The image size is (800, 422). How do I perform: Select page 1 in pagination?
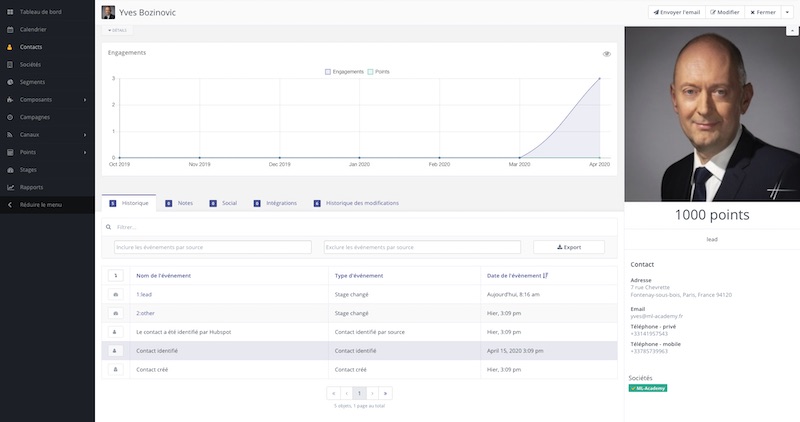click(359, 393)
